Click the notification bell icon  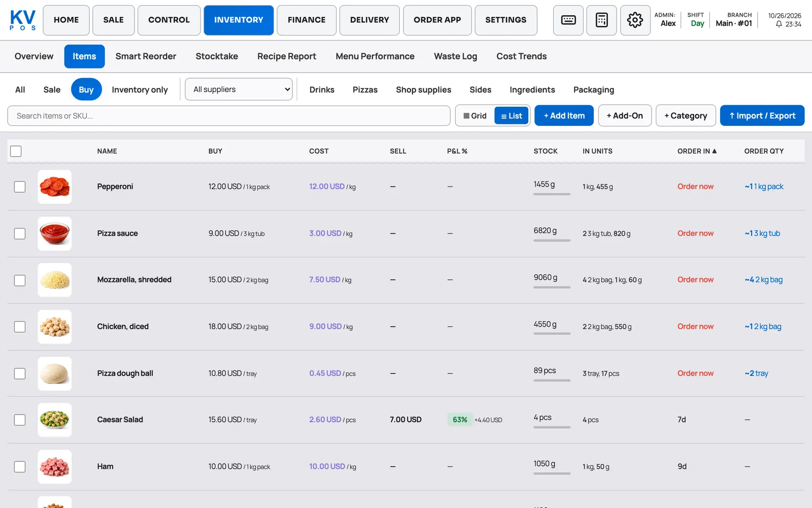(x=779, y=24)
